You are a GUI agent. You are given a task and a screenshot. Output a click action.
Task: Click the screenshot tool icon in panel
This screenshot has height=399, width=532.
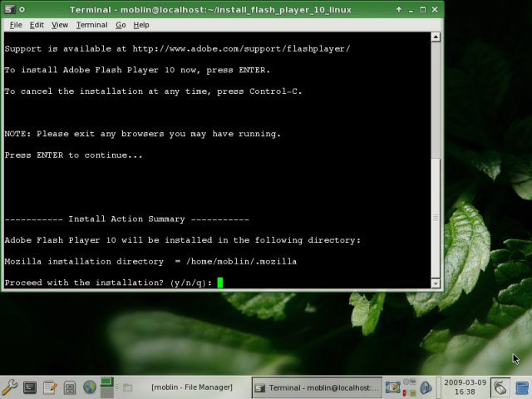tap(393, 387)
